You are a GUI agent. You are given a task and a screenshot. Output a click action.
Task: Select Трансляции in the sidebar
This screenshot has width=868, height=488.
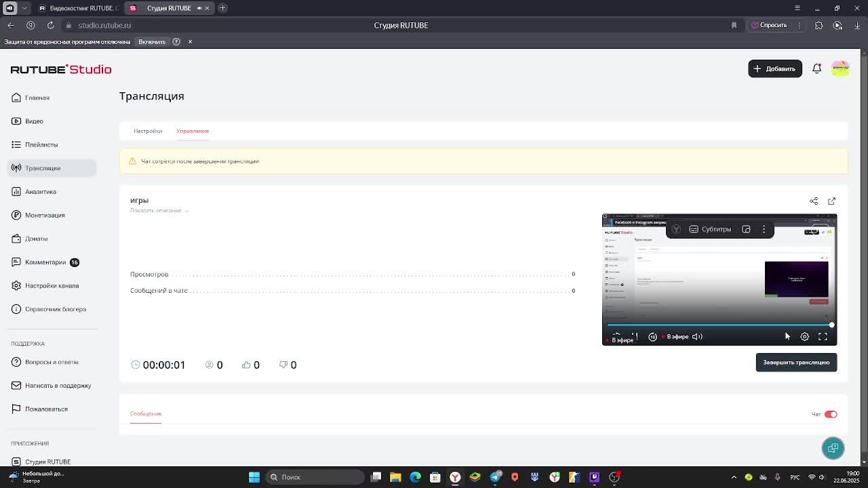coord(52,168)
